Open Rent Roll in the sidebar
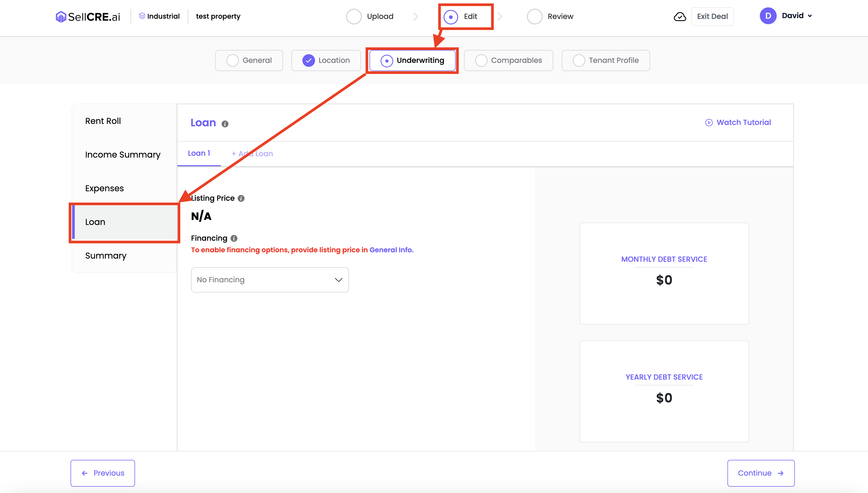This screenshot has width=868, height=493. point(103,121)
